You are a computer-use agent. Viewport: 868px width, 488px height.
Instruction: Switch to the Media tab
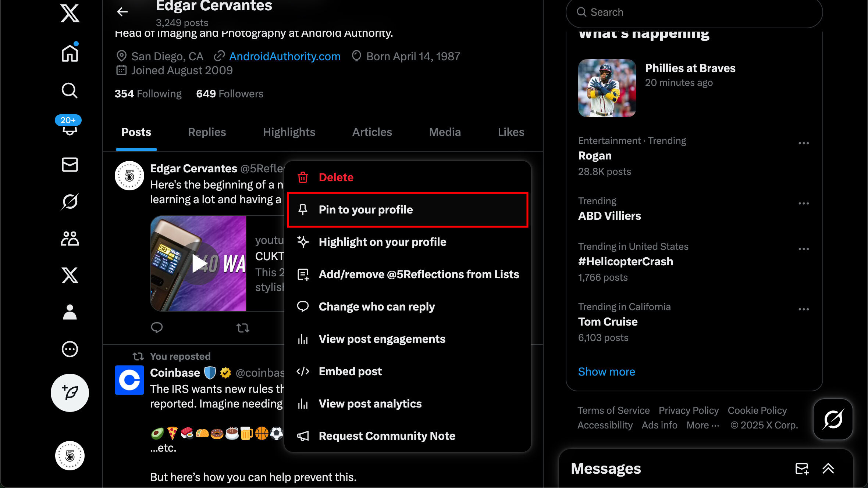click(445, 132)
